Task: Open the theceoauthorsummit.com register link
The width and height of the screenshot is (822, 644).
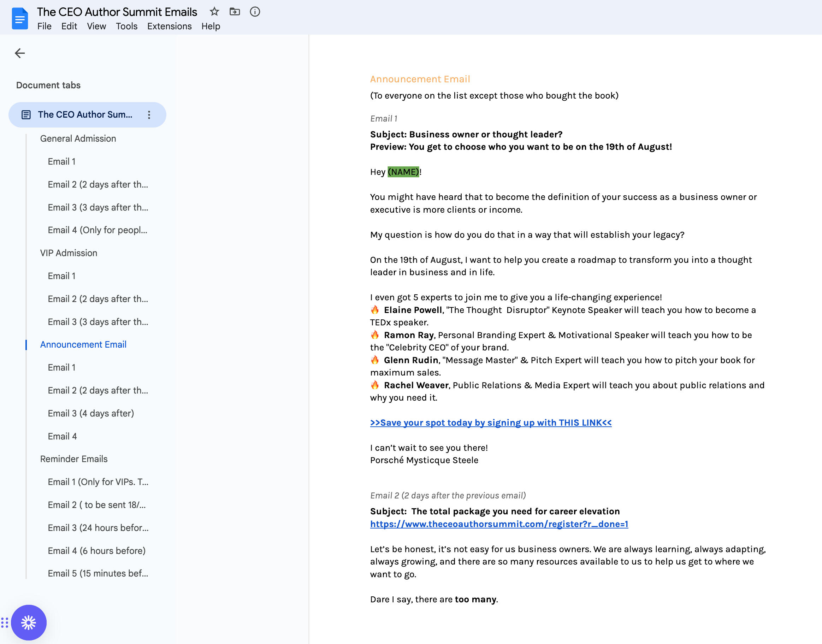Action: [x=499, y=524]
